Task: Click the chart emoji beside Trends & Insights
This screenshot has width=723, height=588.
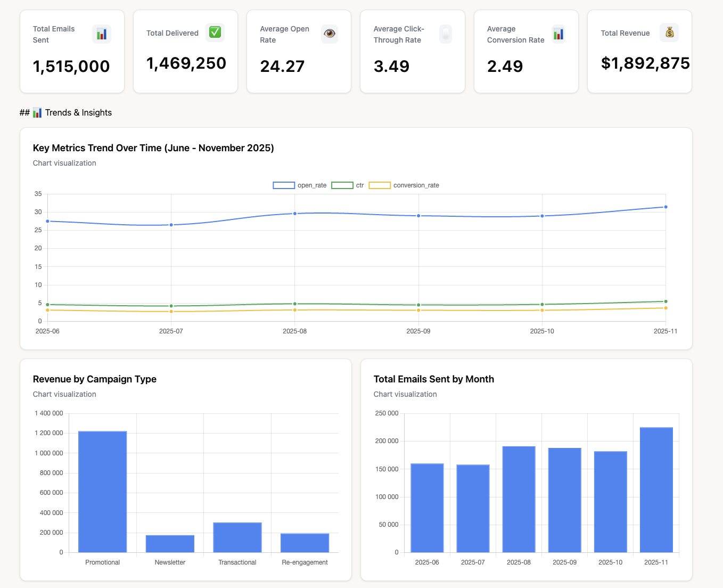Action: [37, 113]
